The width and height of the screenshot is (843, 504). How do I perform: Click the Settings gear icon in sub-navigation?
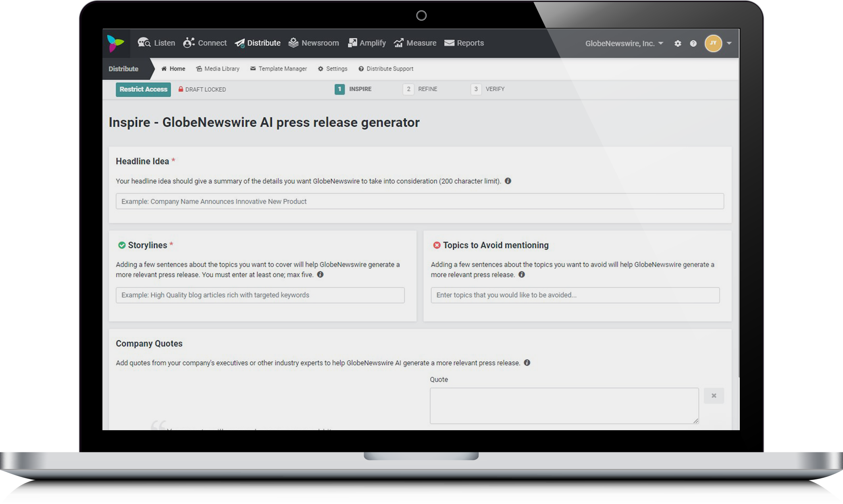click(x=321, y=69)
